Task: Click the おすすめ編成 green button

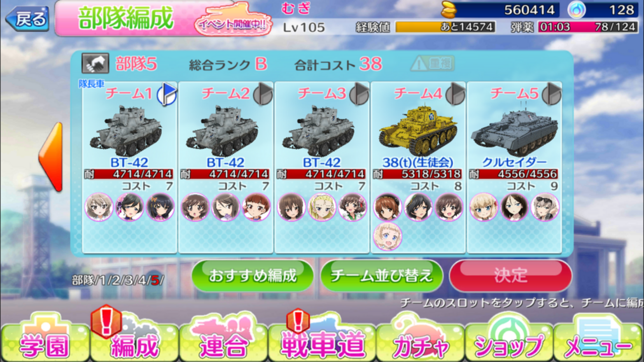Action: click(253, 275)
